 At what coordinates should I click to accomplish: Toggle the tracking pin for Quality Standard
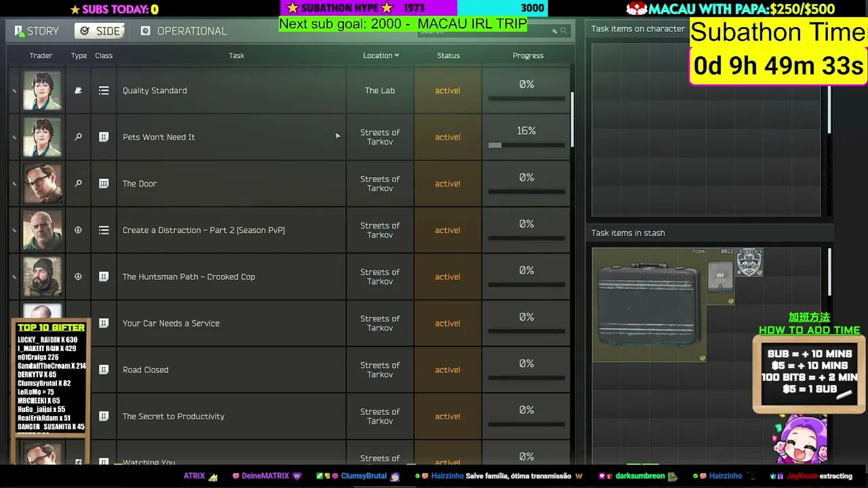click(x=14, y=91)
